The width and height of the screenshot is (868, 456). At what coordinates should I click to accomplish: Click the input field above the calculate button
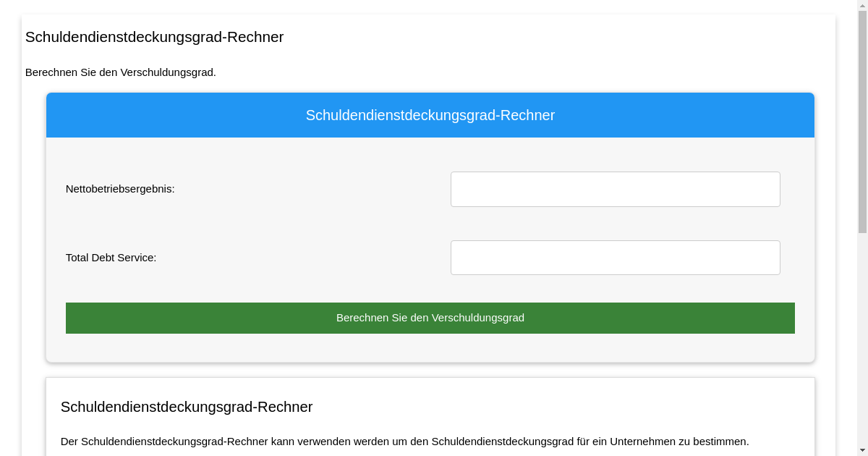(615, 257)
